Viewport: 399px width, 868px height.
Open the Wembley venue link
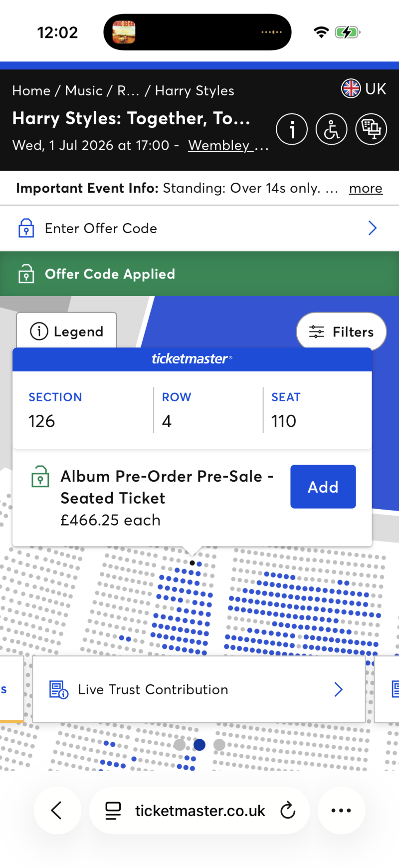point(228,145)
